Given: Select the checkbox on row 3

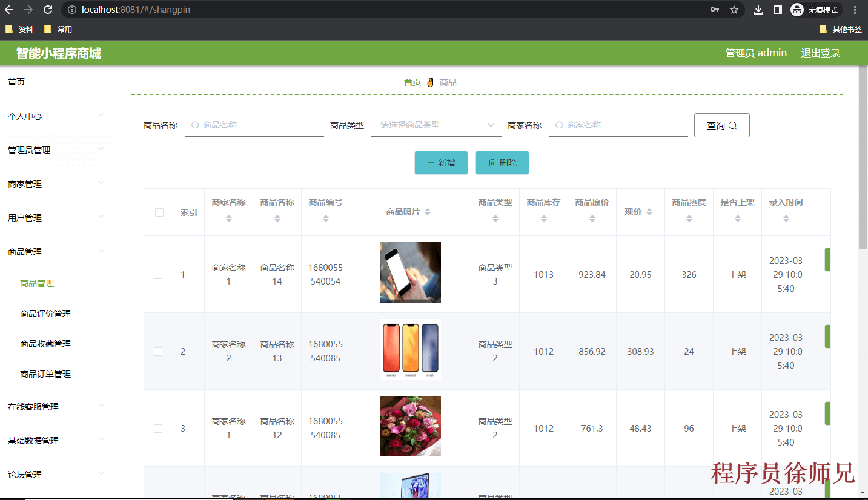Looking at the screenshot, I should point(159,428).
